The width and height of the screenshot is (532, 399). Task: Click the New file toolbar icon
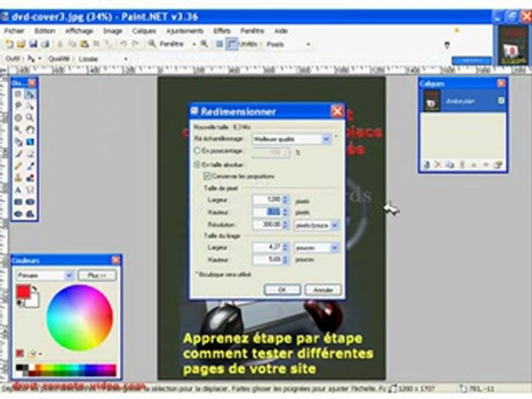point(9,44)
